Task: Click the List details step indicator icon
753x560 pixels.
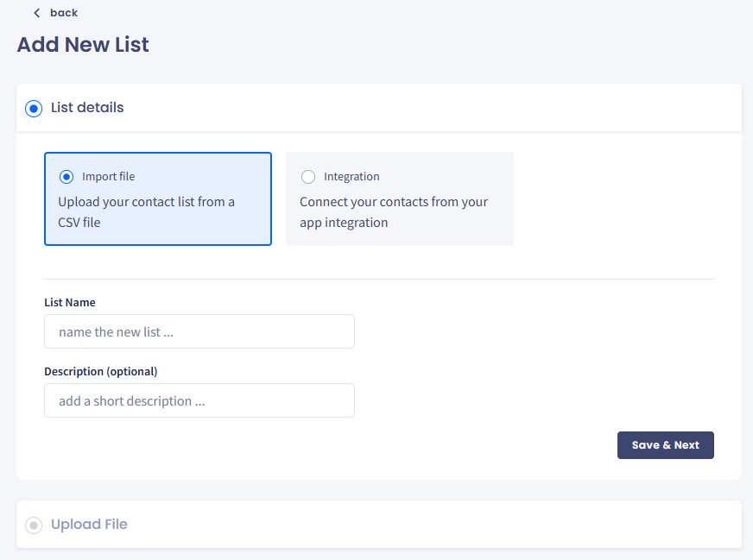Action: pyautogui.click(x=34, y=109)
